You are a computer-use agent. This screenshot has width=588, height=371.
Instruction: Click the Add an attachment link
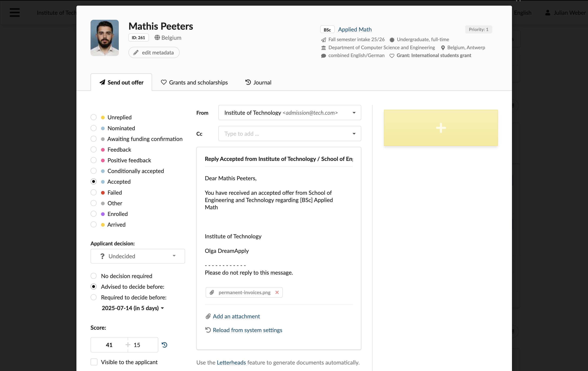tap(236, 316)
